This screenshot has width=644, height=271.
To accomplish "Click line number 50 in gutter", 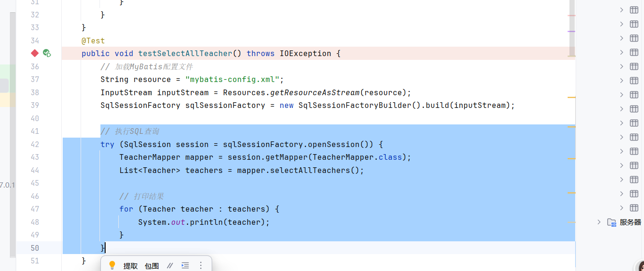I will (x=34, y=248).
